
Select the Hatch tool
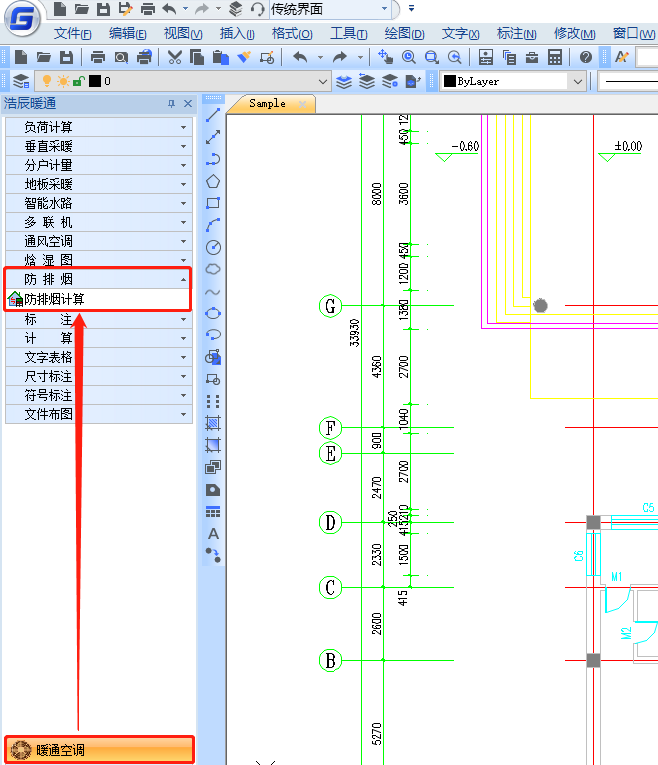(x=213, y=423)
